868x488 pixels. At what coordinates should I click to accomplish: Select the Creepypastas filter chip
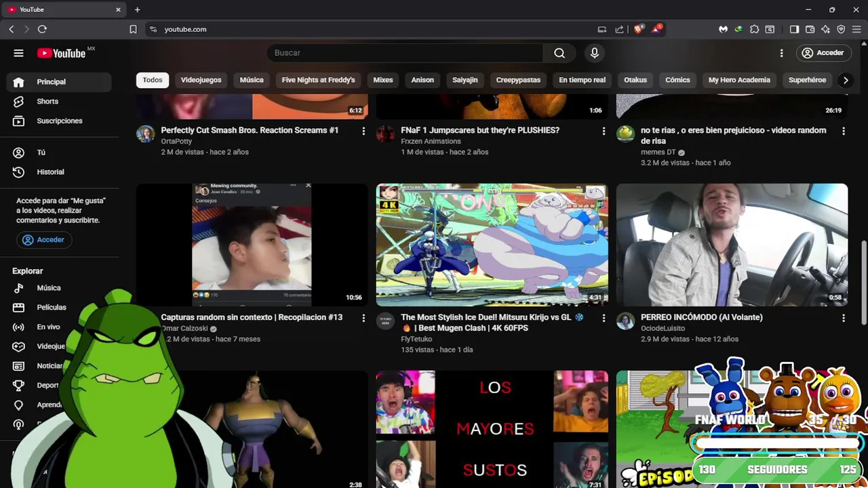click(x=518, y=80)
